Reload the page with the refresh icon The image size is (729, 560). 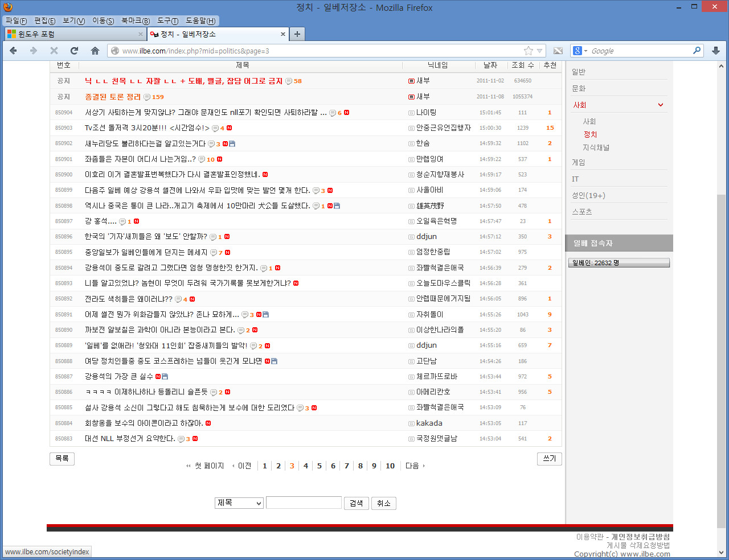pos(74,51)
